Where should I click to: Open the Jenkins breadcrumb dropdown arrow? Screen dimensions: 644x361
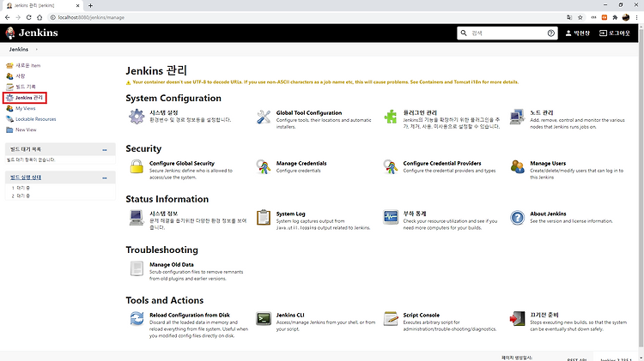pyautogui.click(x=37, y=49)
